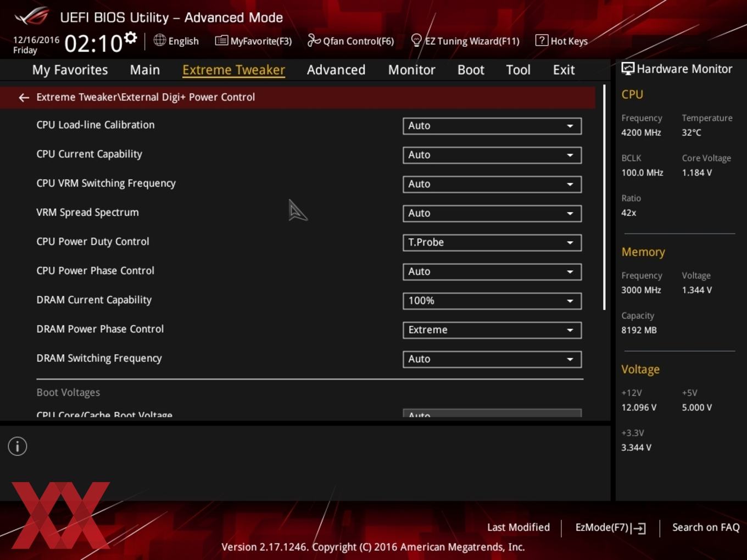Screen dimensions: 747x560
Task: Click English language button
Action: click(x=176, y=41)
